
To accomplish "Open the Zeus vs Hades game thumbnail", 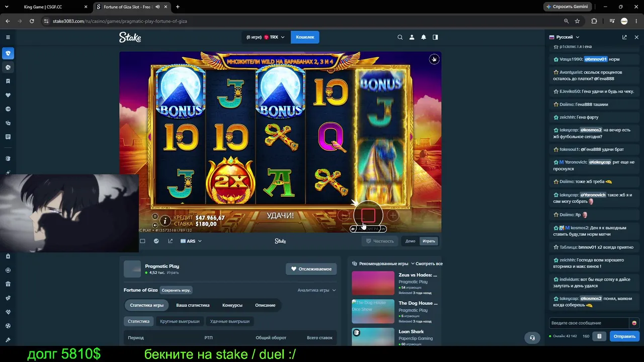I will click(373, 283).
